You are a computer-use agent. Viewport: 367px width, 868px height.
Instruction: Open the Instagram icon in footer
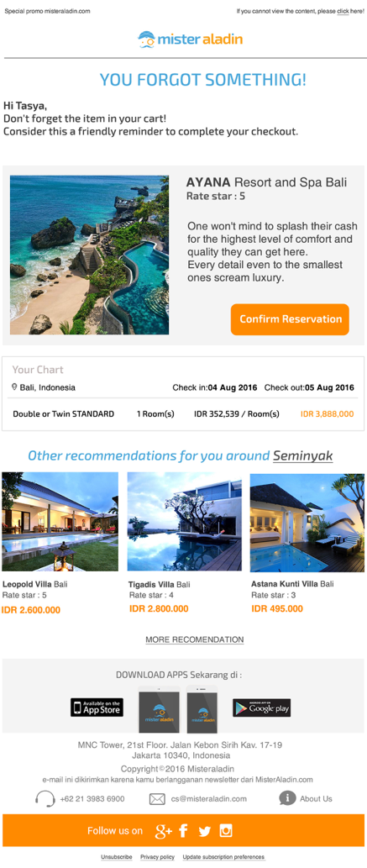(226, 830)
